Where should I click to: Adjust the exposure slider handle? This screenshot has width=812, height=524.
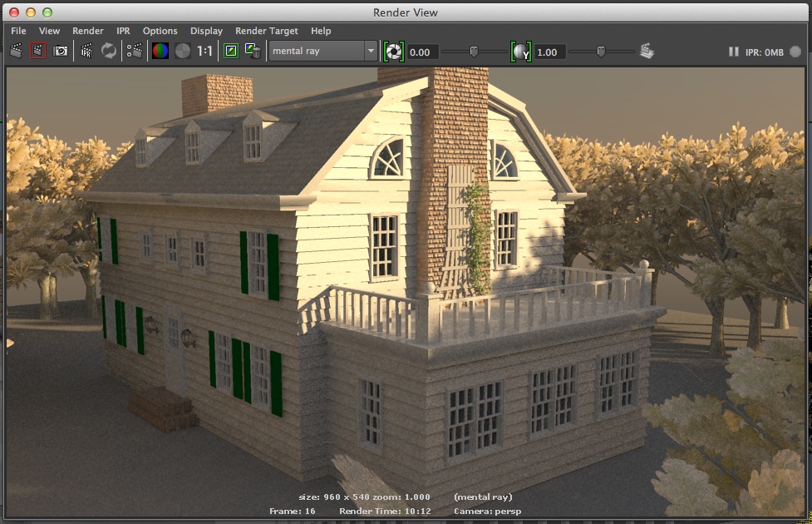point(474,52)
